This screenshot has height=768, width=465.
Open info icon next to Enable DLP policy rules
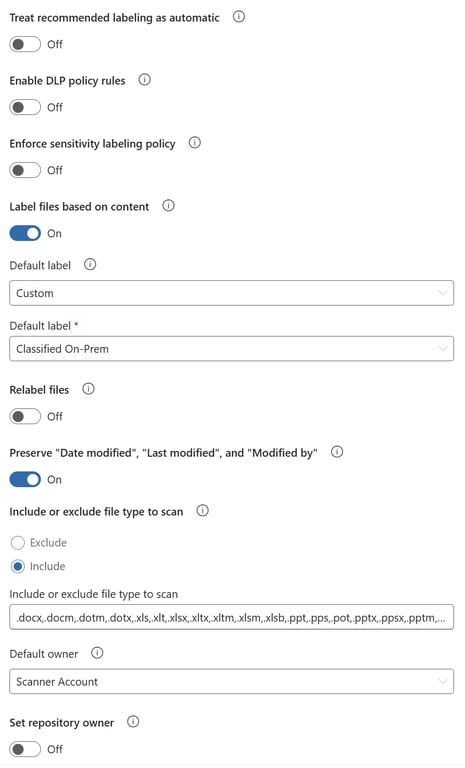(x=144, y=79)
